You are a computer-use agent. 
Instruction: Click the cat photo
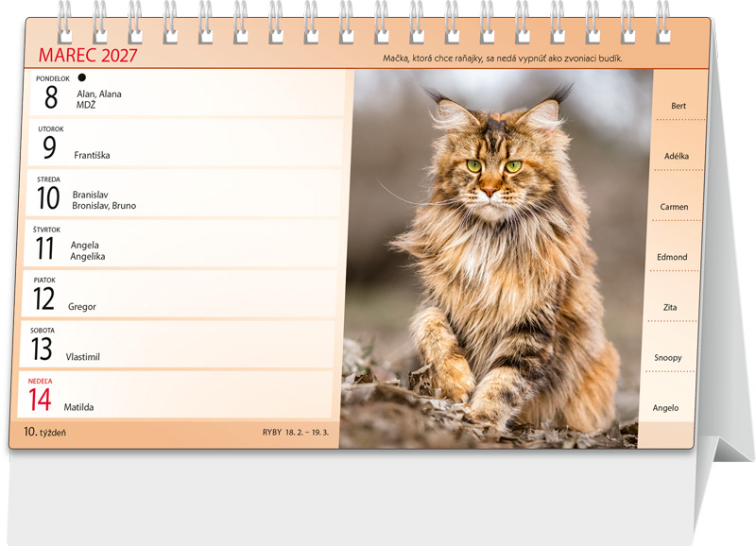497,259
